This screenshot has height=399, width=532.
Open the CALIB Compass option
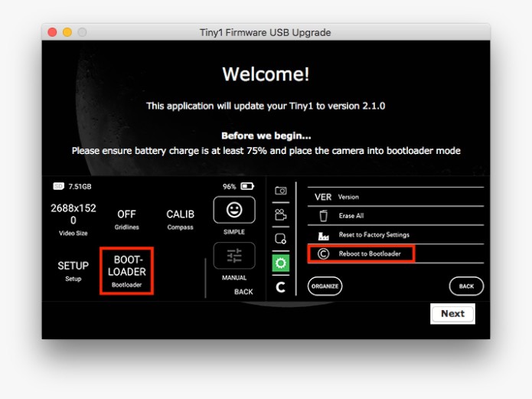pos(180,219)
